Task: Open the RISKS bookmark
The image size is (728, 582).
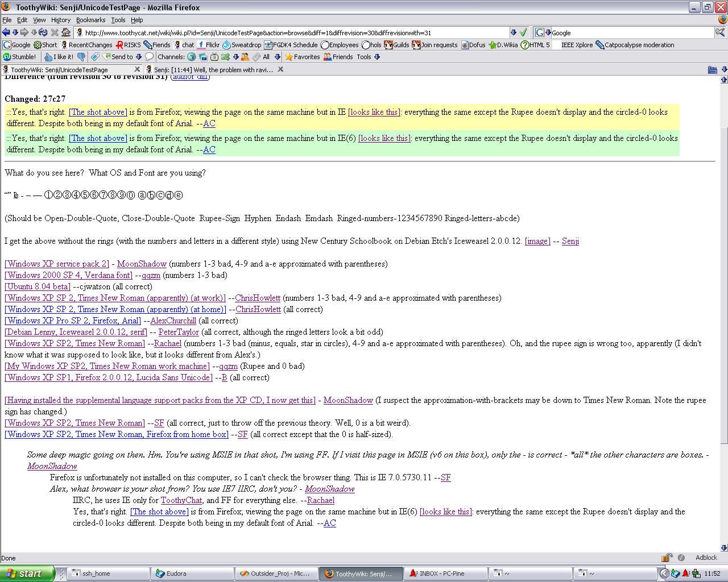Action: point(128,45)
